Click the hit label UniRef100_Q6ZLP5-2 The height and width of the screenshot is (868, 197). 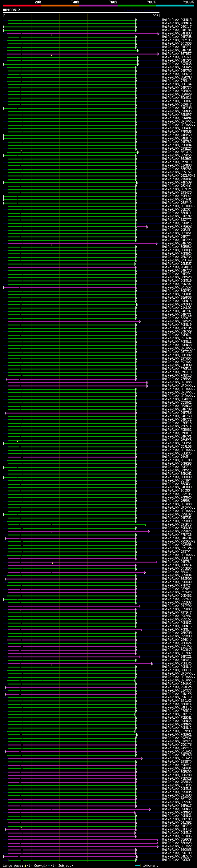tap(179, 176)
